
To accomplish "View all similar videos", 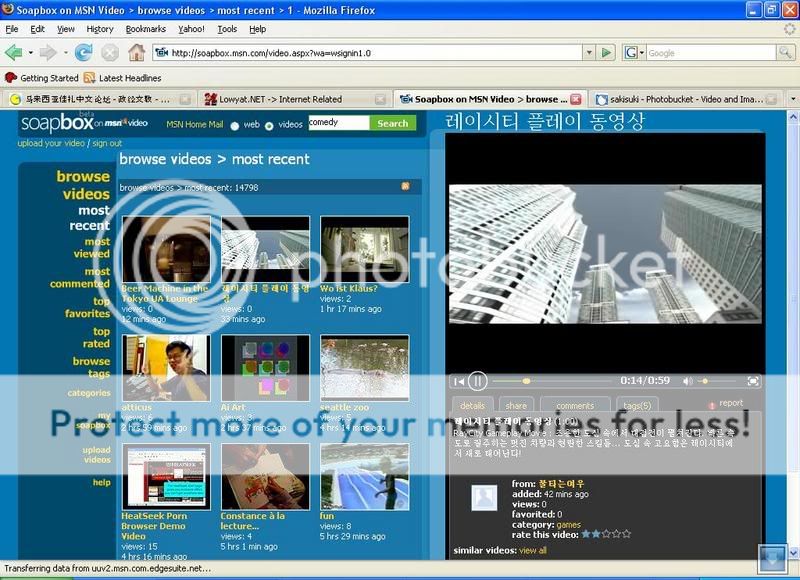I will (x=534, y=552).
